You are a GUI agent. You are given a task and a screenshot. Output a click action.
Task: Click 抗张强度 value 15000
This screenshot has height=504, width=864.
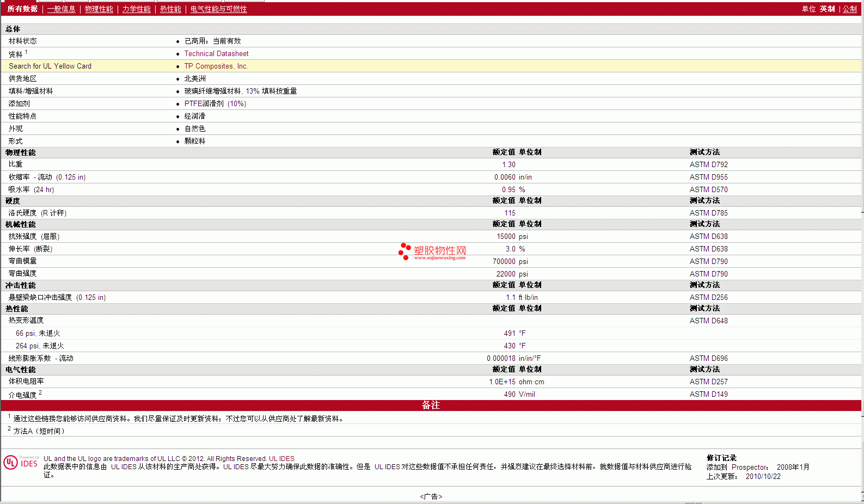(x=506, y=236)
